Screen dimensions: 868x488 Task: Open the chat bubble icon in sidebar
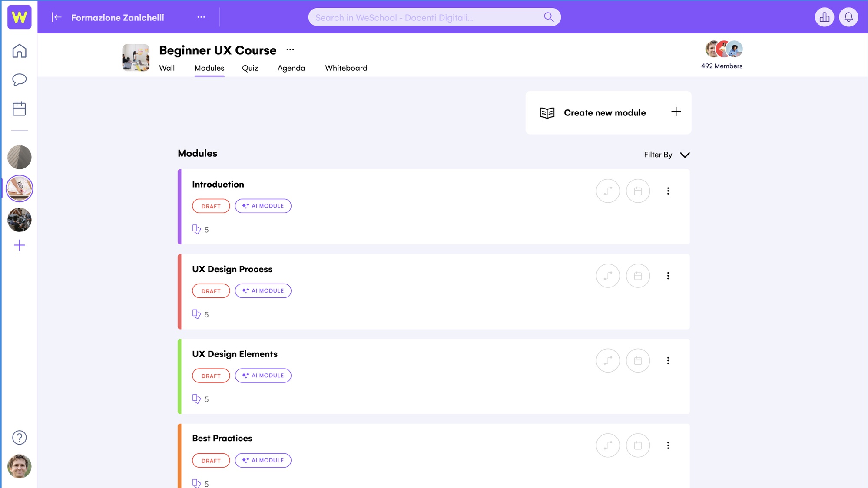[19, 79]
